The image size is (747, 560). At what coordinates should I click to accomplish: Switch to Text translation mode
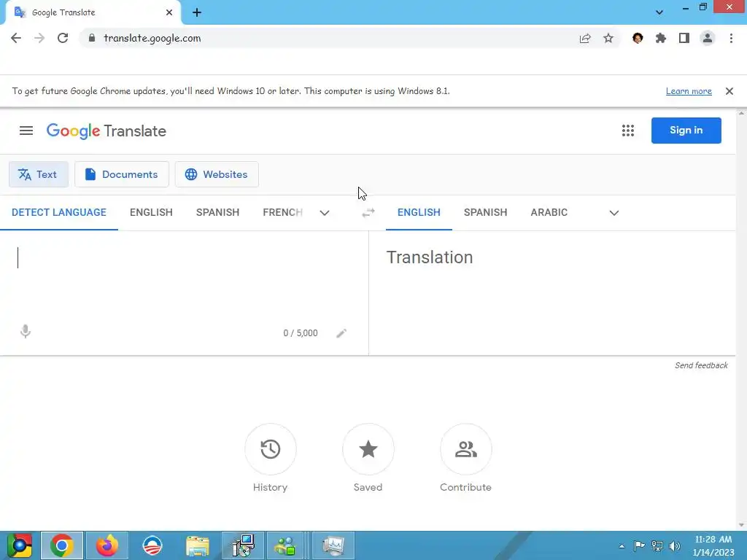(38, 174)
